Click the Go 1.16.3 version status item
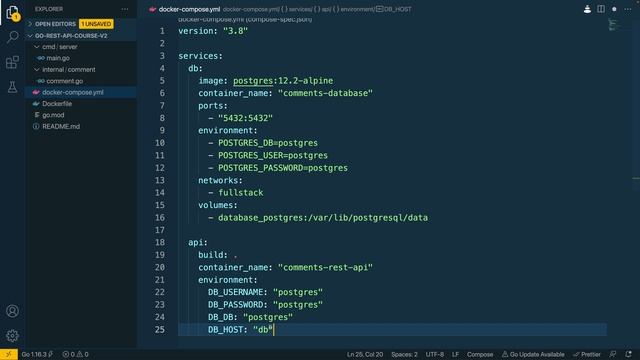This screenshot has width=640, height=360. (37, 354)
